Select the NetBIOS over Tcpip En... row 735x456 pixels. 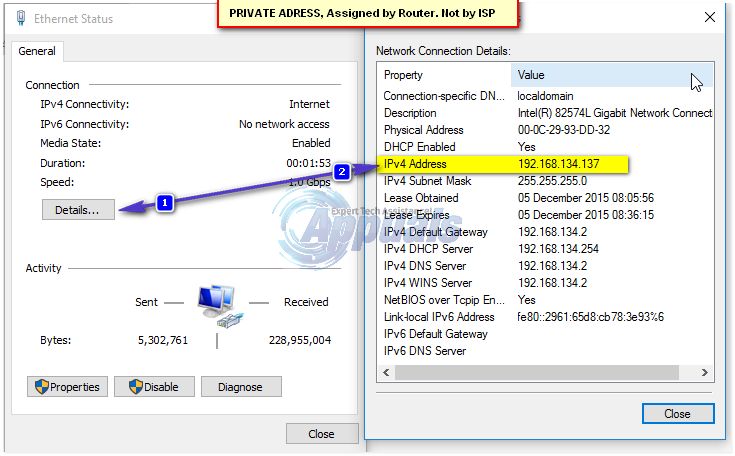tap(545, 300)
